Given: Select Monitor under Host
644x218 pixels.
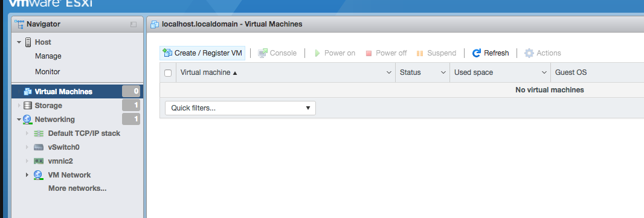Looking at the screenshot, I should click(48, 72).
